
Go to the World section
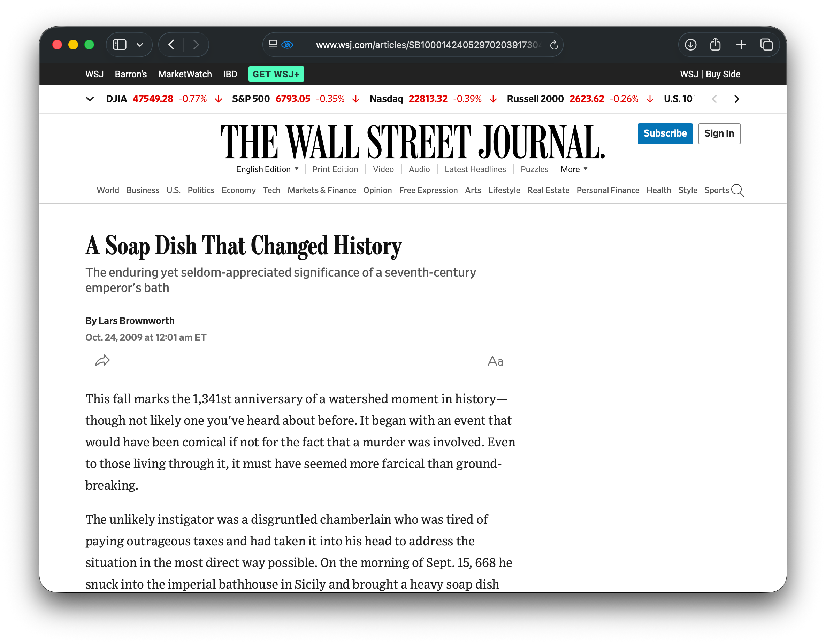pyautogui.click(x=108, y=190)
